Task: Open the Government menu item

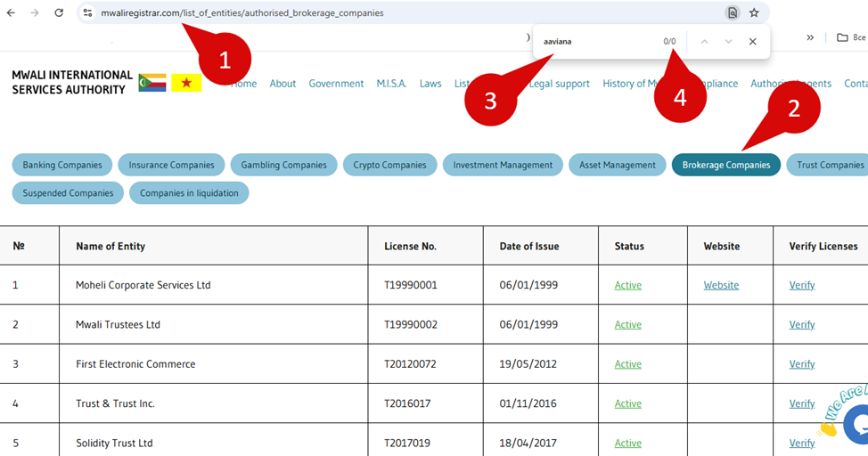Action: coord(336,84)
